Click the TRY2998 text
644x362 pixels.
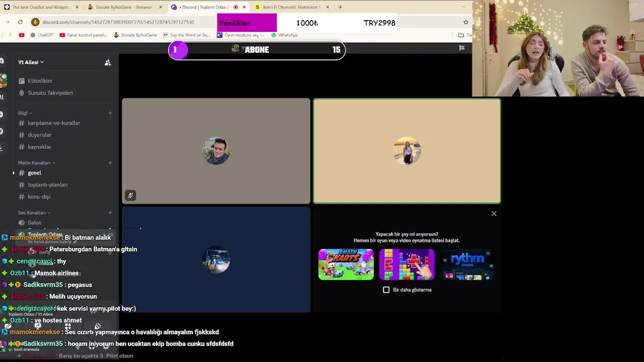point(379,23)
